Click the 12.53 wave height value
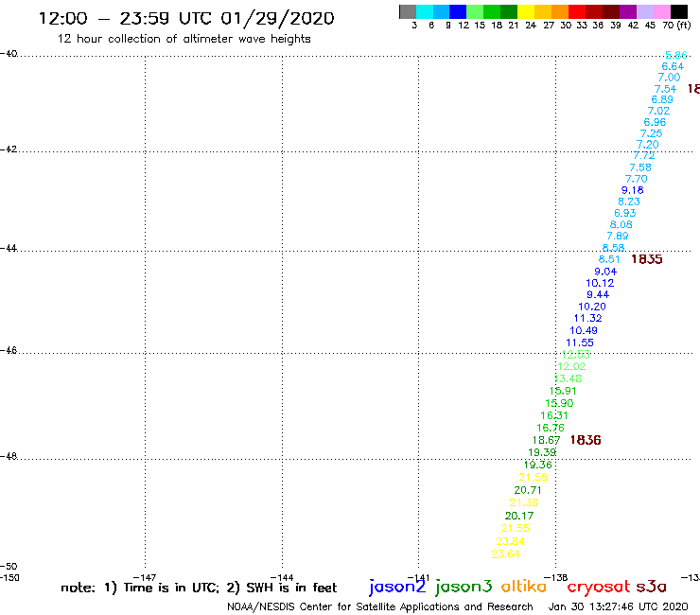Image resolution: width=700 pixels, height=615 pixels. (576, 355)
